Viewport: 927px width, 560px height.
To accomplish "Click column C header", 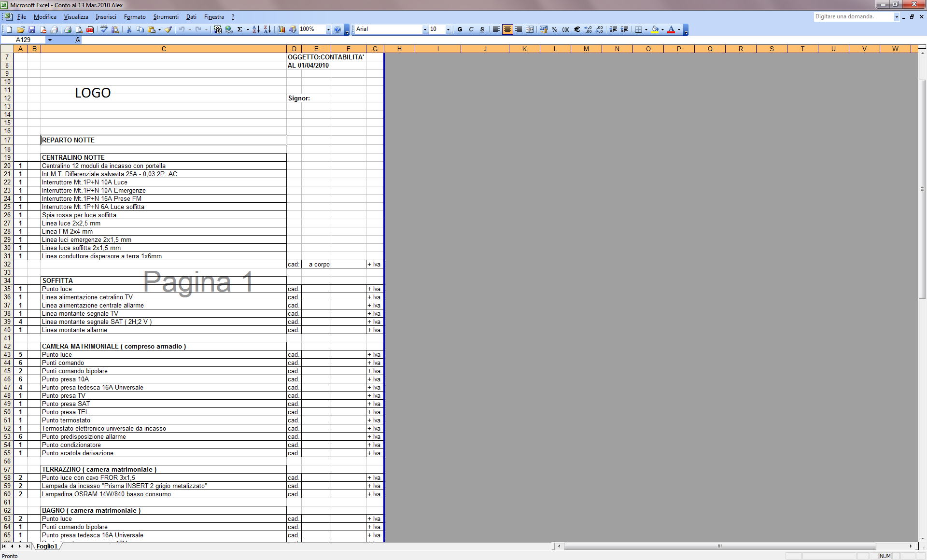I will (x=164, y=49).
